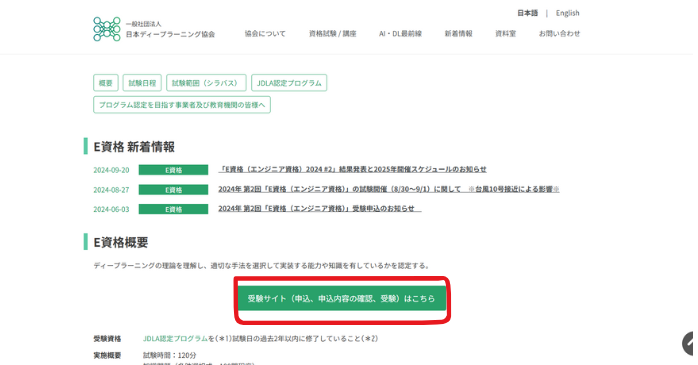698x365 pixels.
Task: Click date text 2024-09-20
Action: tap(111, 170)
